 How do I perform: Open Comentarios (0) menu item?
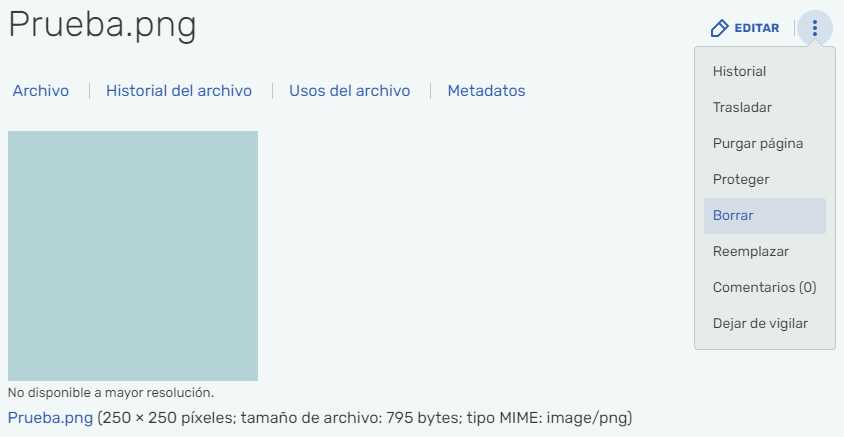(x=764, y=288)
